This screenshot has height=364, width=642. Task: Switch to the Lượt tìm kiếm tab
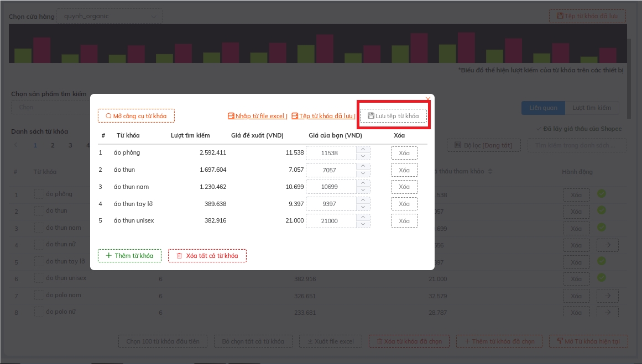pyautogui.click(x=591, y=108)
